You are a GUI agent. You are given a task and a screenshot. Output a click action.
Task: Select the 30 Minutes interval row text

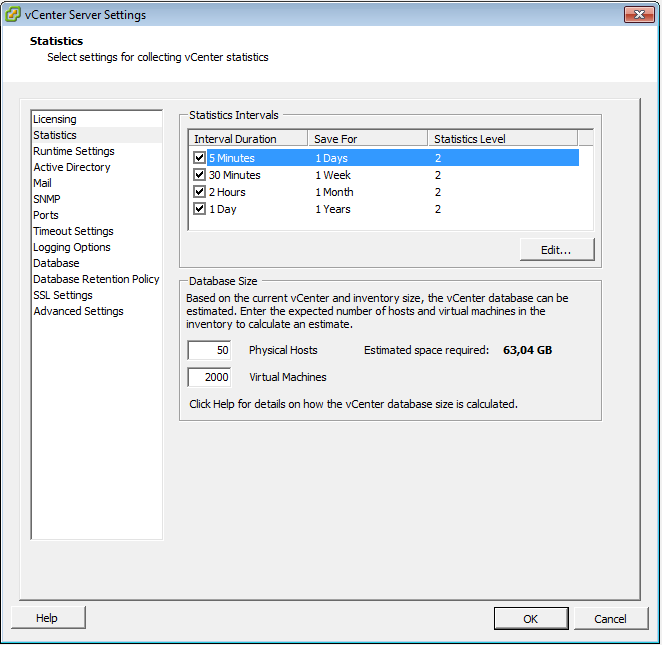[235, 175]
